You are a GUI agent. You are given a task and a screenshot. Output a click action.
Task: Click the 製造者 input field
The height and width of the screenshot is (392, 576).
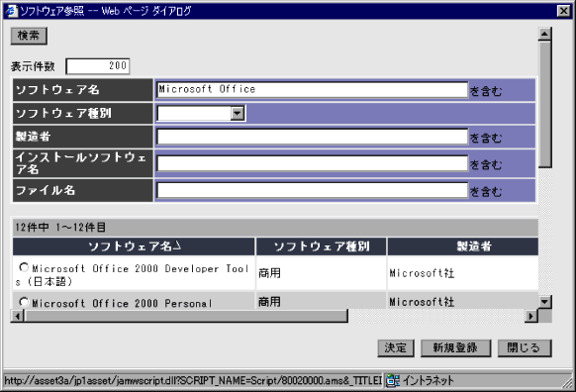[x=312, y=137]
